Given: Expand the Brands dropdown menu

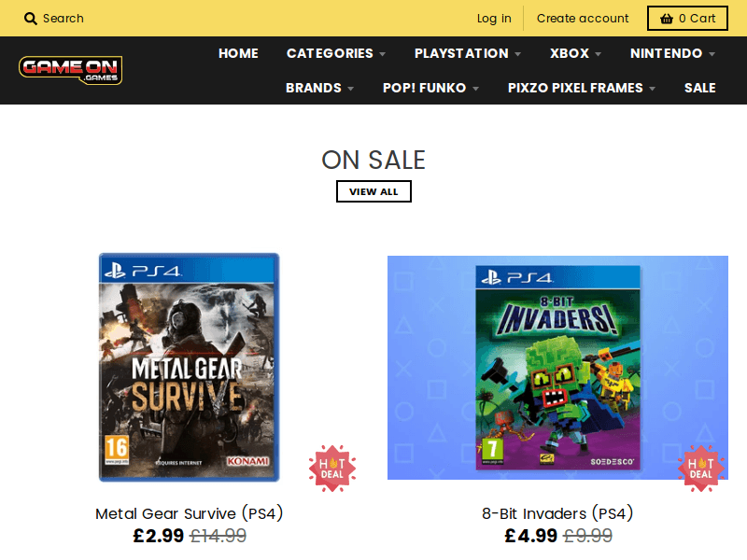Looking at the screenshot, I should click(x=319, y=88).
